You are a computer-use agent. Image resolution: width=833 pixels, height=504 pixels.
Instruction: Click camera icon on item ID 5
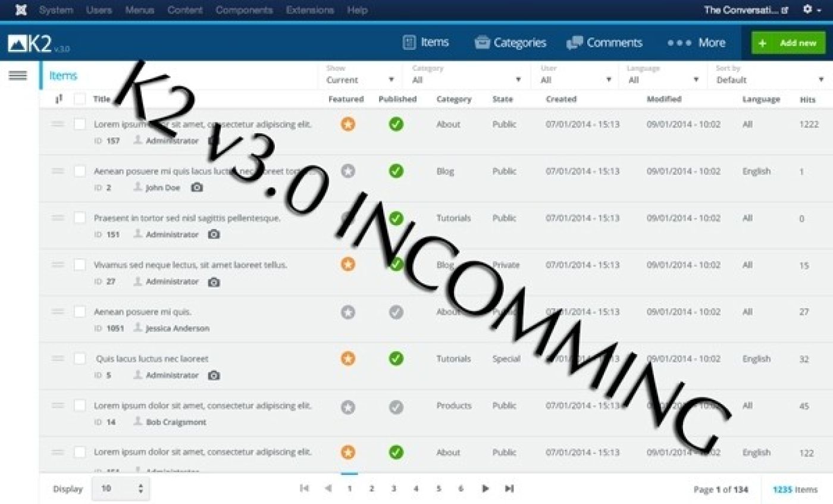pyautogui.click(x=214, y=375)
